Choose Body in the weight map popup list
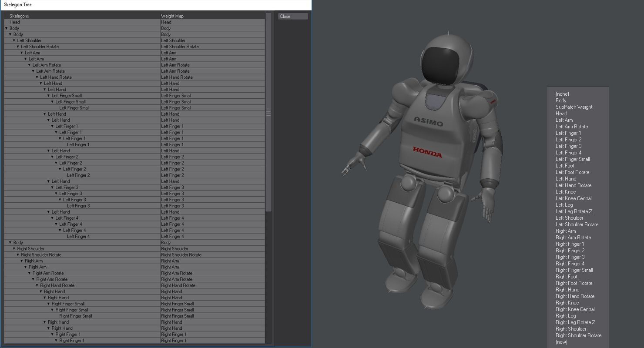The width and height of the screenshot is (644, 348). click(x=561, y=100)
